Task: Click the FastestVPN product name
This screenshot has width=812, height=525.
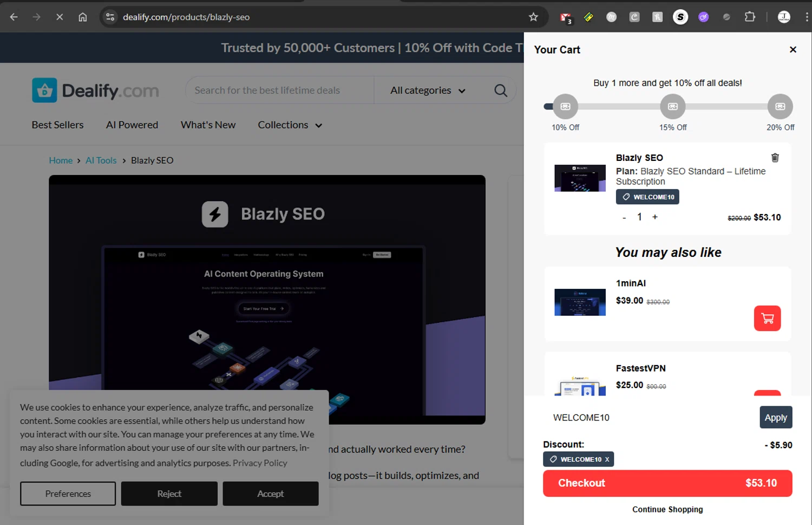Action: click(640, 368)
